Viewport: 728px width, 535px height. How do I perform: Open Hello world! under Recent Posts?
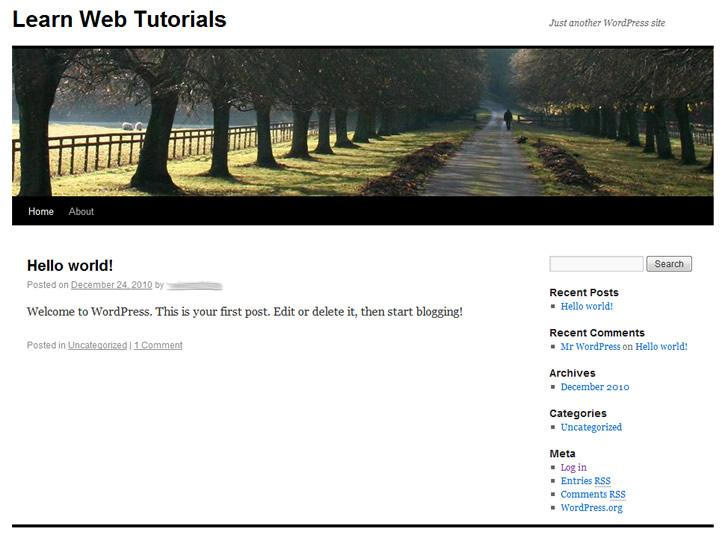pos(586,307)
